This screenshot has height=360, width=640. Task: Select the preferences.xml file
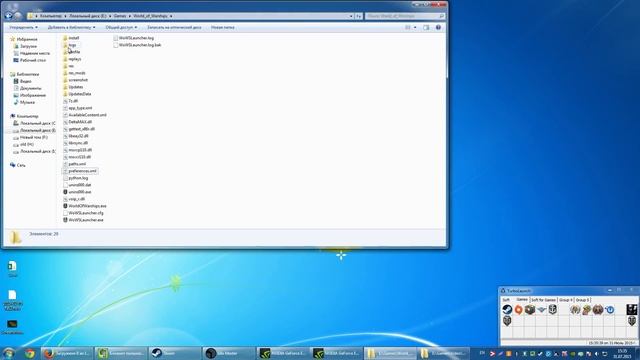80,171
